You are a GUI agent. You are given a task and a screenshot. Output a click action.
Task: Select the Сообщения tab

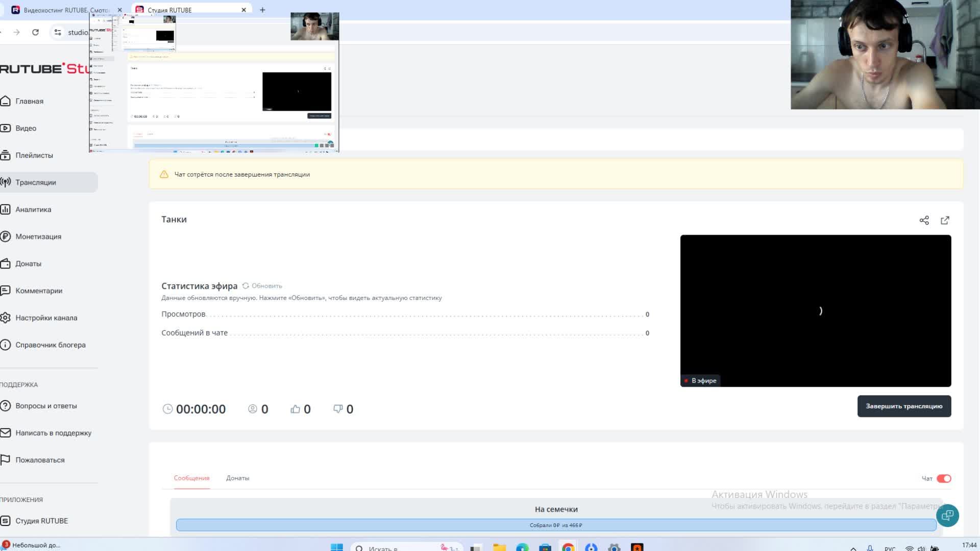[191, 479]
